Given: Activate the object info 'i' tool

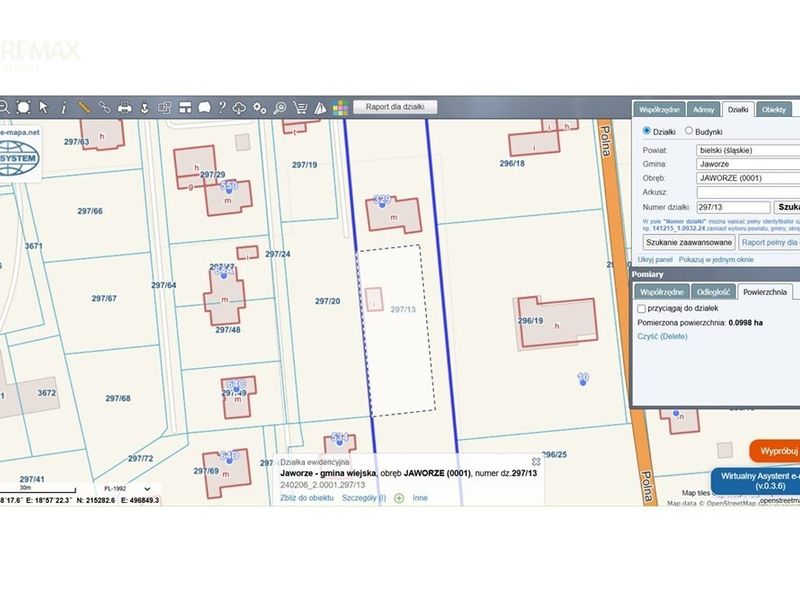Looking at the screenshot, I should click(63, 107).
